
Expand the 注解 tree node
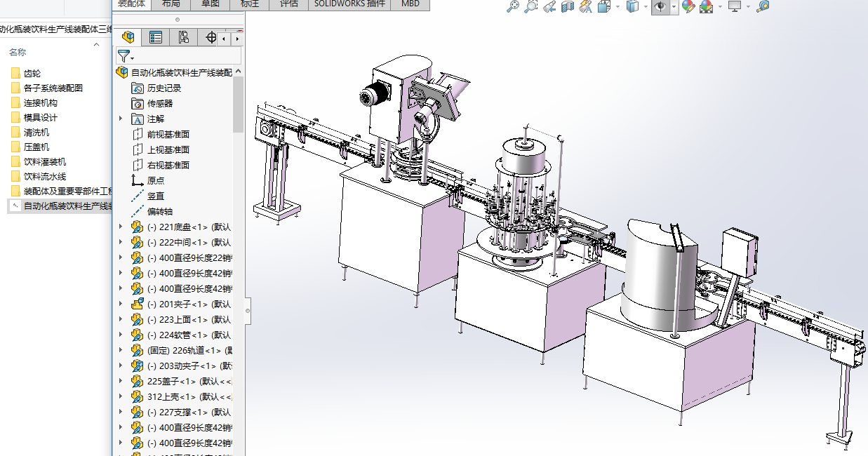click(x=121, y=119)
